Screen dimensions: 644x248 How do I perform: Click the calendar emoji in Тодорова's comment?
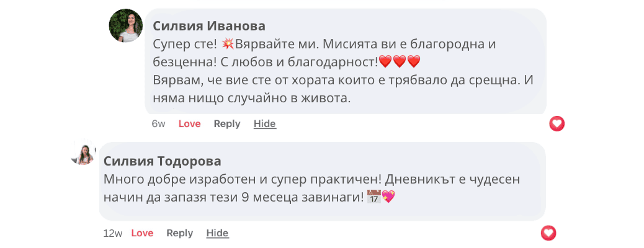point(373,197)
